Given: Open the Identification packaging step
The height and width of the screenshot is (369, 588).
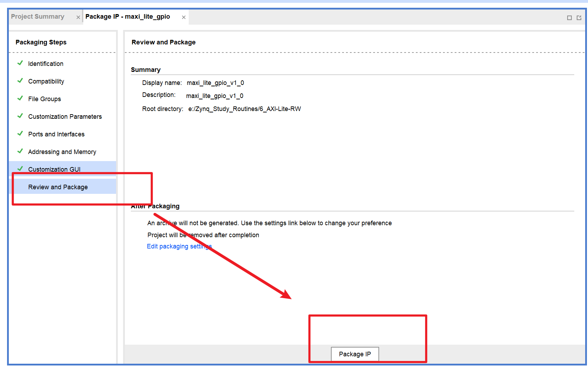Looking at the screenshot, I should pyautogui.click(x=46, y=64).
